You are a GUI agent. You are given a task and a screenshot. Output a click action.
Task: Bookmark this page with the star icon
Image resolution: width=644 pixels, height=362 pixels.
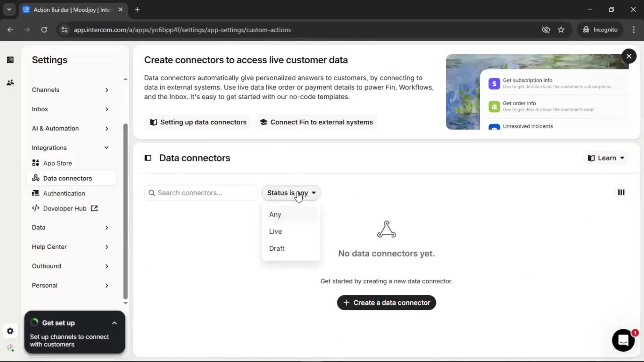(x=561, y=30)
